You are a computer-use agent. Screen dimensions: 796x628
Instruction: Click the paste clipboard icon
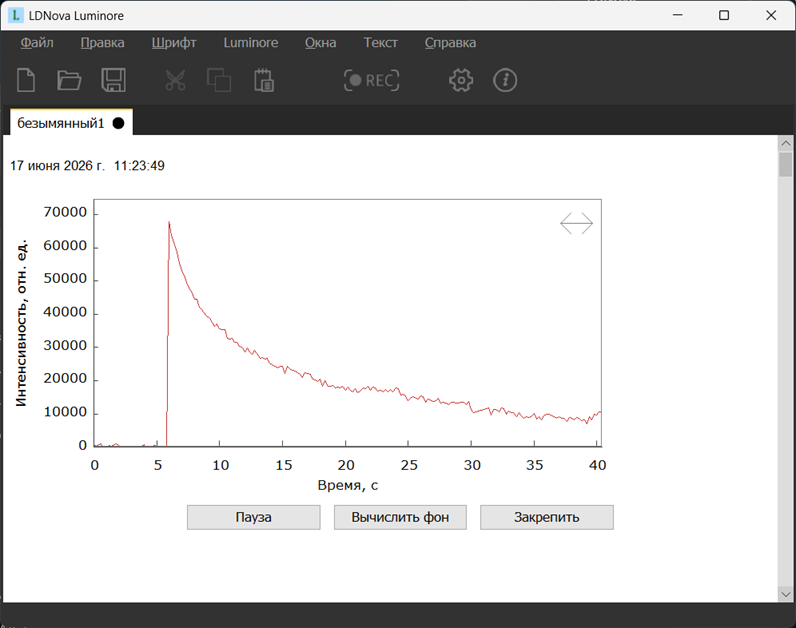[x=263, y=80]
